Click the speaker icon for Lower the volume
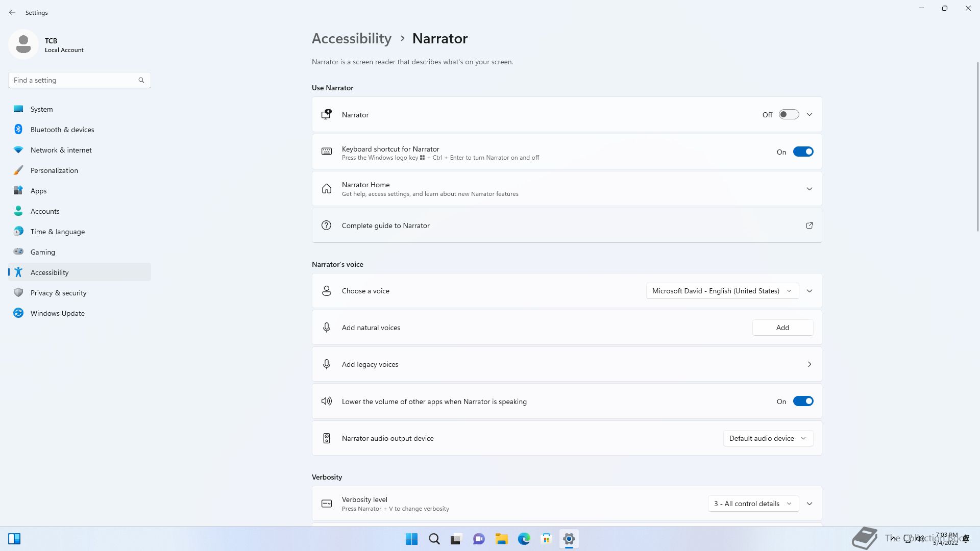980x551 pixels. click(327, 402)
